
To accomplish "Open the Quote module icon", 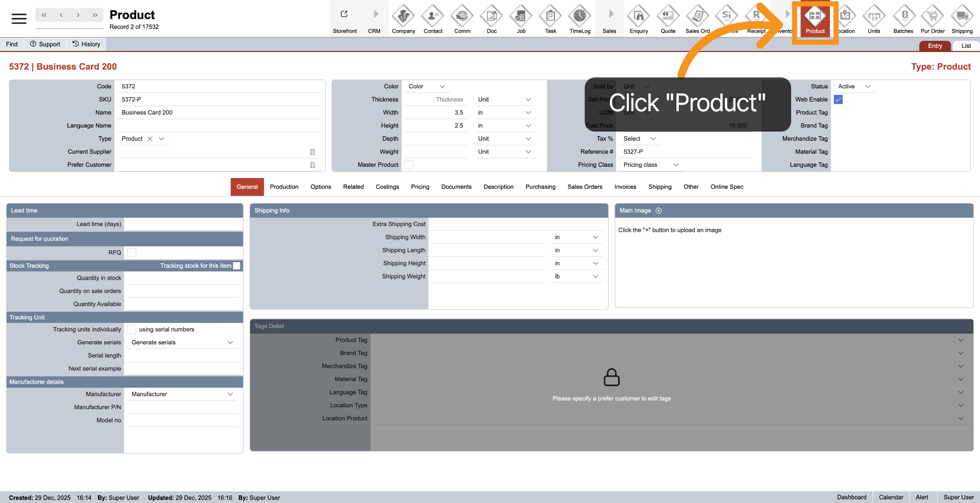I will (668, 17).
